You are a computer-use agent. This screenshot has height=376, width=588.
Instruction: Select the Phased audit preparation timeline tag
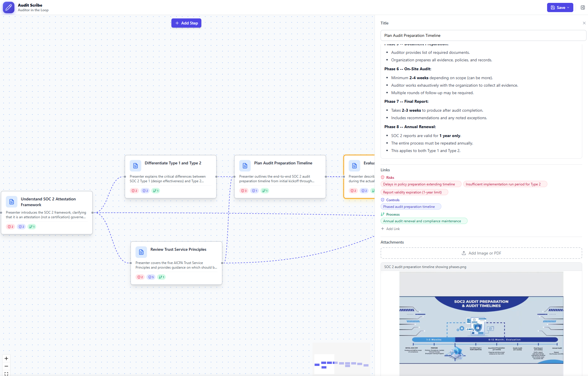410,206
